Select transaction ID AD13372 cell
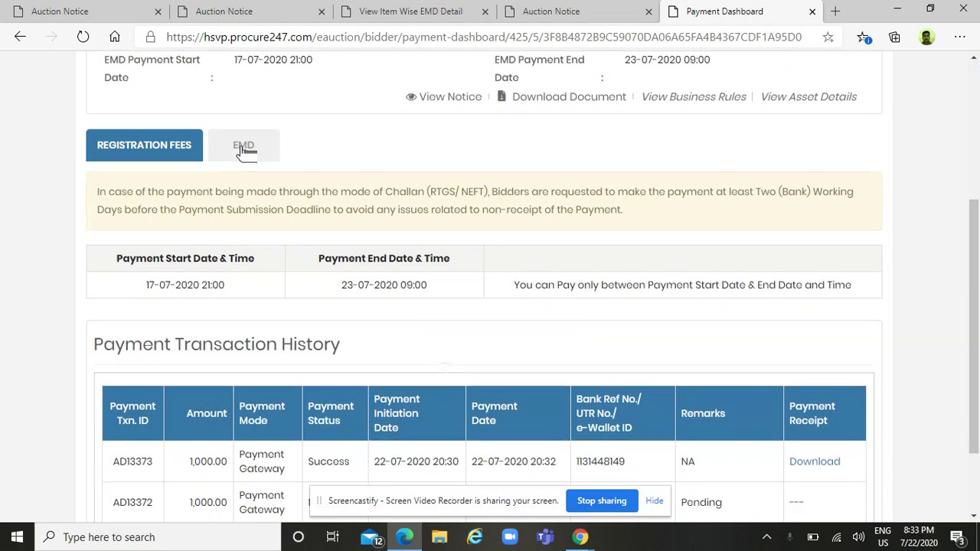This screenshot has width=980, height=551. pos(132,502)
